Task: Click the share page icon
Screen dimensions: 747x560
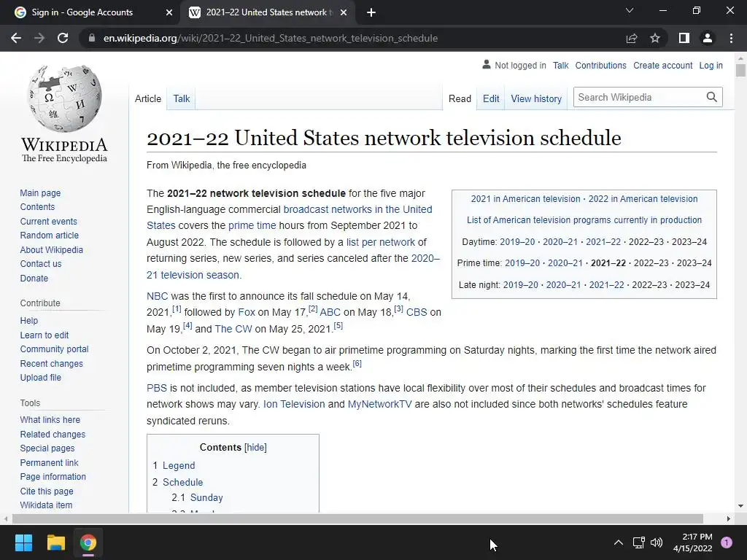Action: pyautogui.click(x=632, y=38)
